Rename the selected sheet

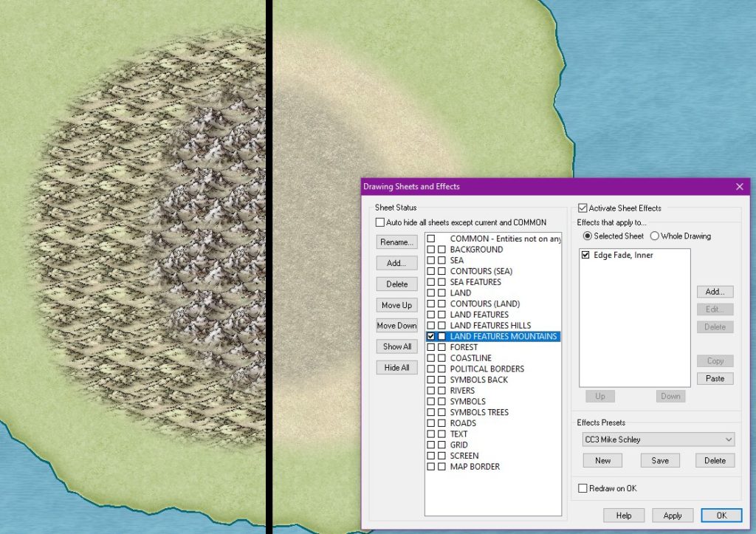(x=396, y=242)
